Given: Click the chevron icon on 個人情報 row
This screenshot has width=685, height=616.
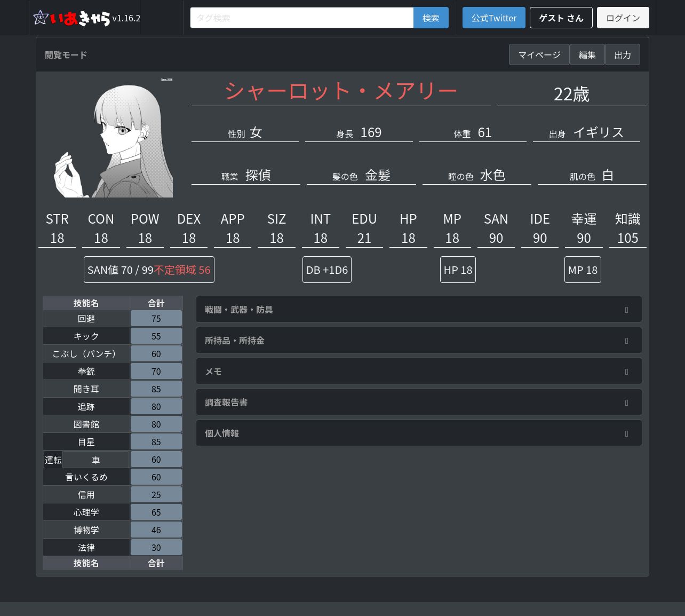Looking at the screenshot, I should point(626,433).
